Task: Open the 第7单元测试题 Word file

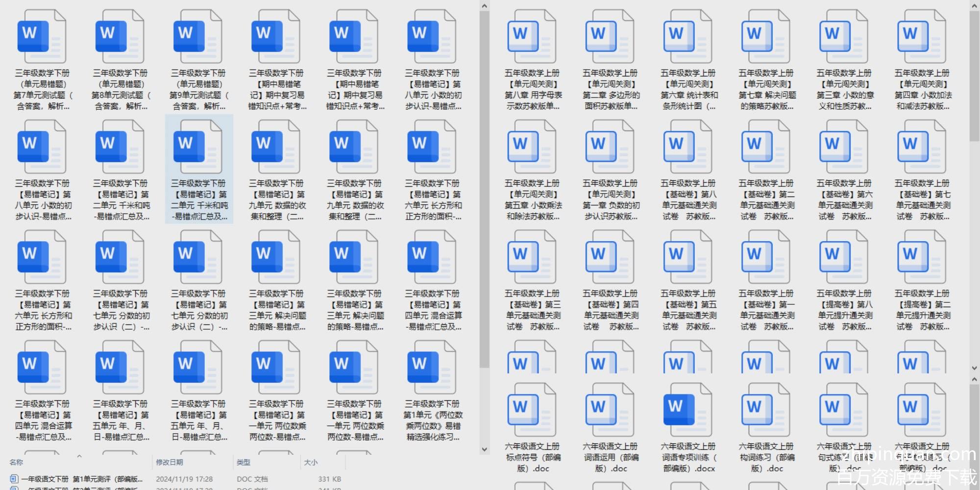Action: coord(43,61)
